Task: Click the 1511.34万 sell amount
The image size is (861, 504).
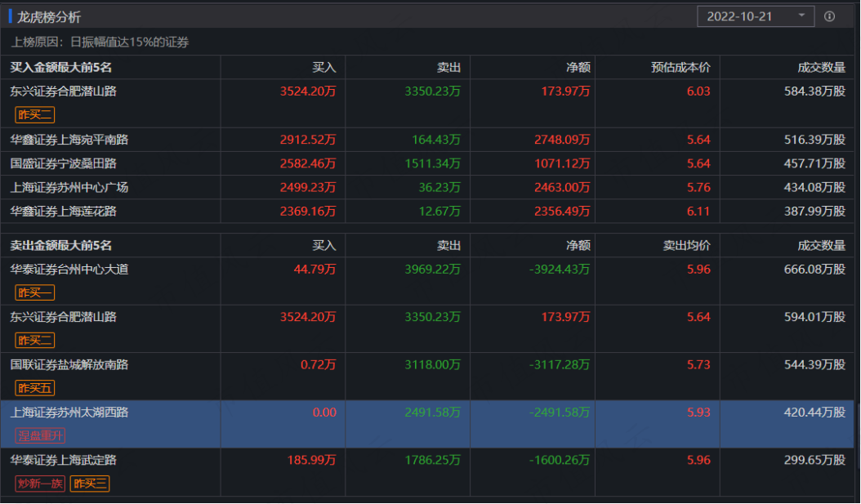Action: tap(433, 163)
